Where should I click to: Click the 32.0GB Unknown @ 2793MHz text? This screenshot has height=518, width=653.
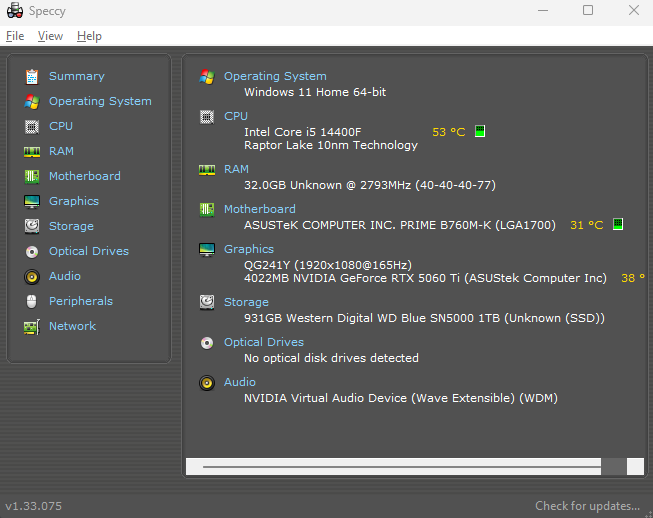pos(327,185)
